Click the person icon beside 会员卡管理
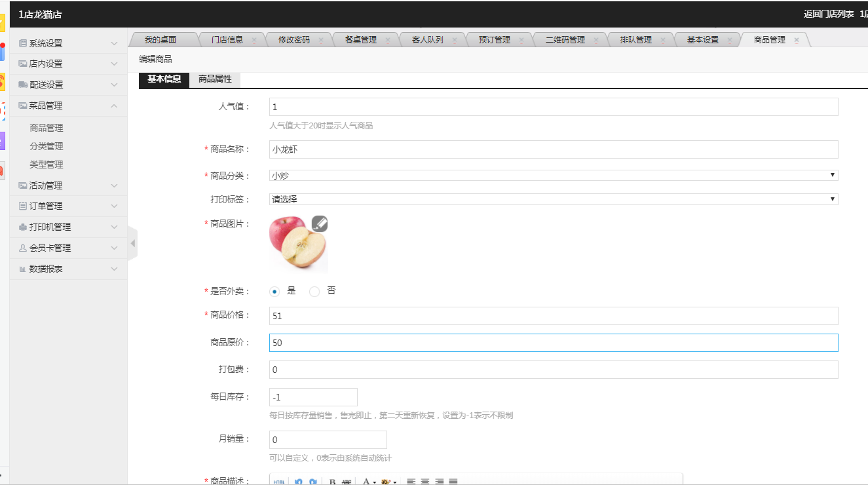The image size is (868, 485). click(x=23, y=248)
